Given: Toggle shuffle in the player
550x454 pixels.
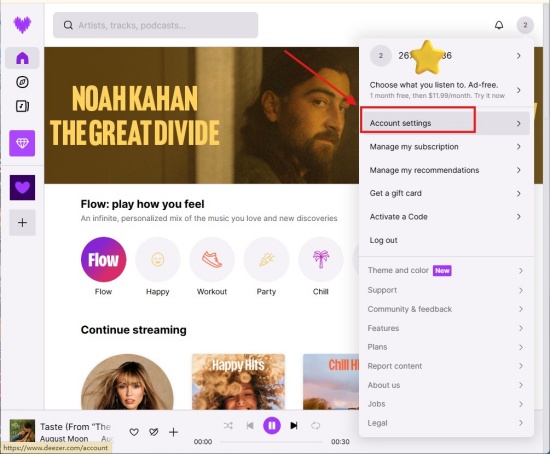Looking at the screenshot, I should 228,426.
